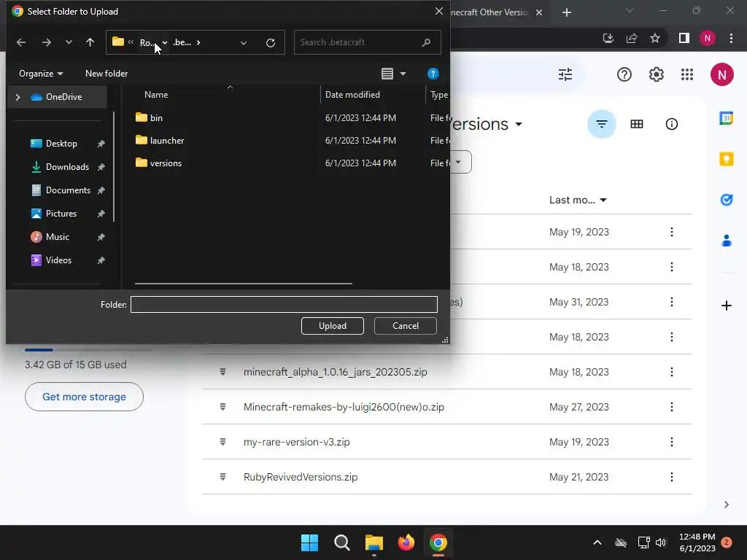Unpin Desktop pin icon

coord(101,144)
